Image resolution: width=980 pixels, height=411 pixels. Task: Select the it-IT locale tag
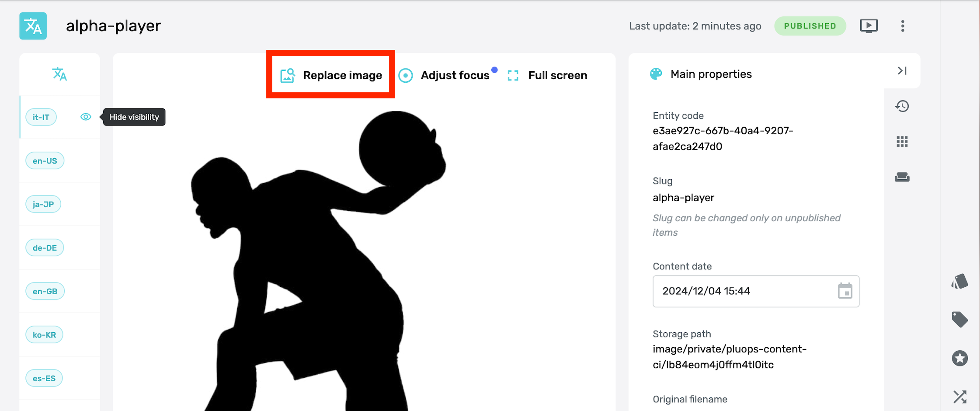[x=41, y=117]
